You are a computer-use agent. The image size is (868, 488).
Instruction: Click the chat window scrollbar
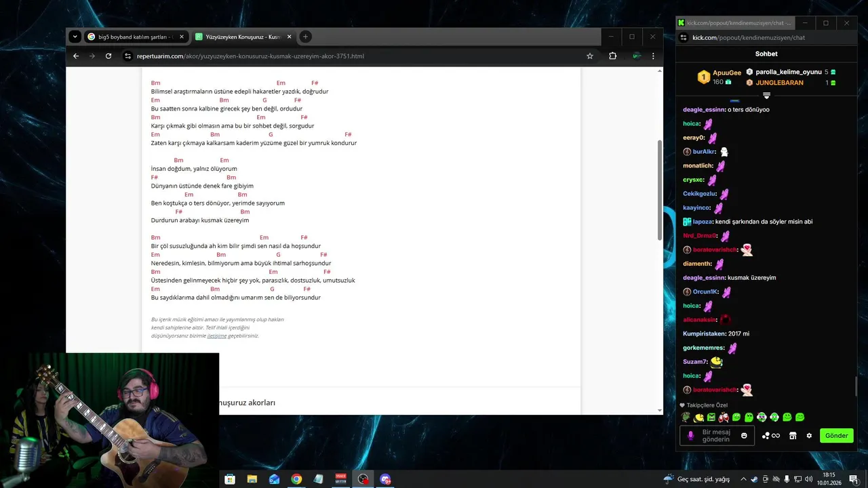[856, 386]
